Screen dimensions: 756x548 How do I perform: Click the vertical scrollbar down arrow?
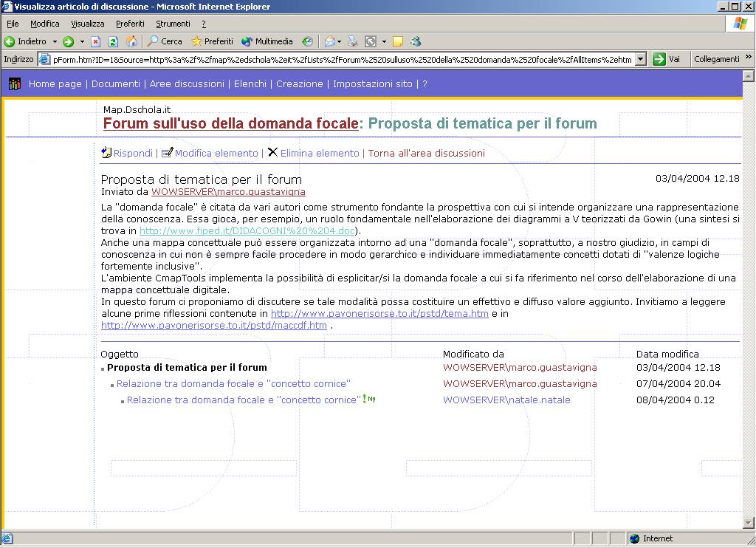click(x=748, y=524)
